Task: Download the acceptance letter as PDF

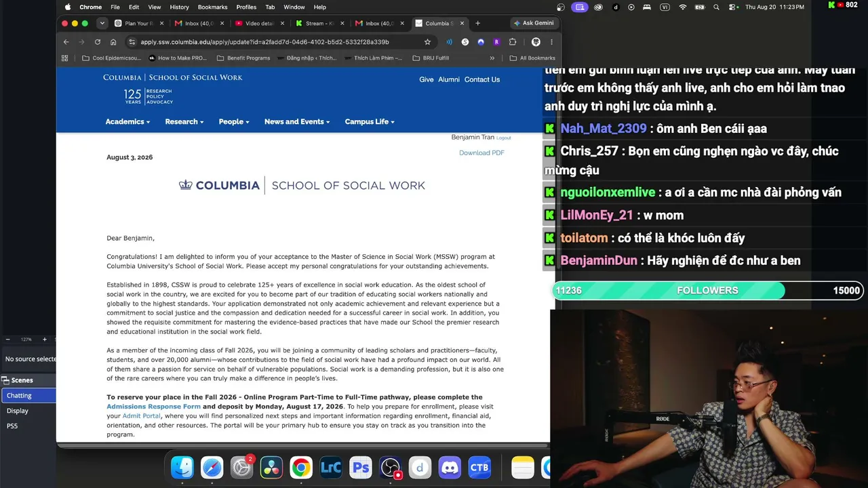Action: click(481, 152)
